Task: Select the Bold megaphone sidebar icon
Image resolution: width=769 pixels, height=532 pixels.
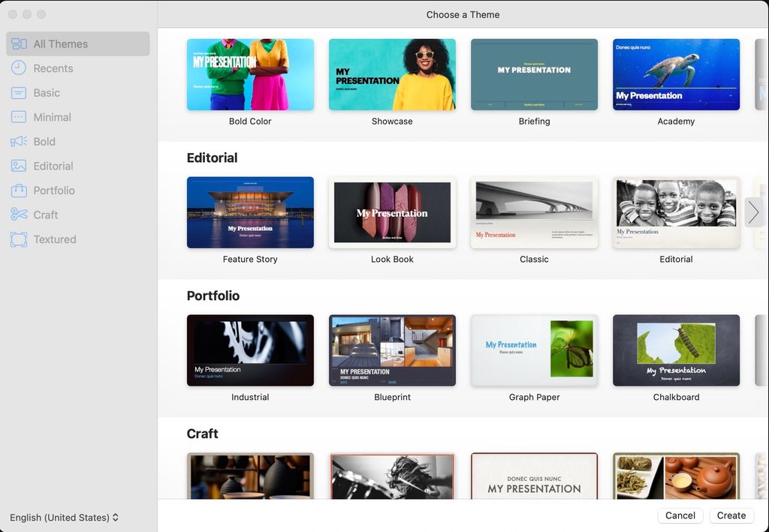Action: (x=20, y=141)
